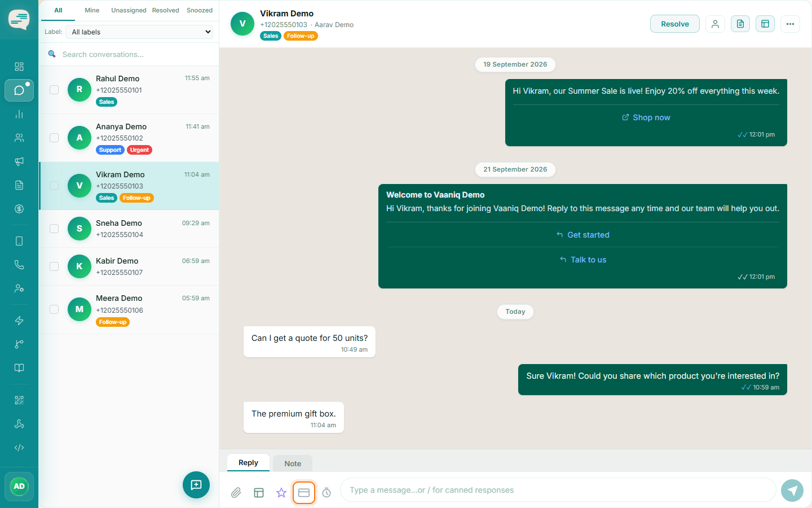Click the timer schedule icon in composer

click(x=326, y=493)
